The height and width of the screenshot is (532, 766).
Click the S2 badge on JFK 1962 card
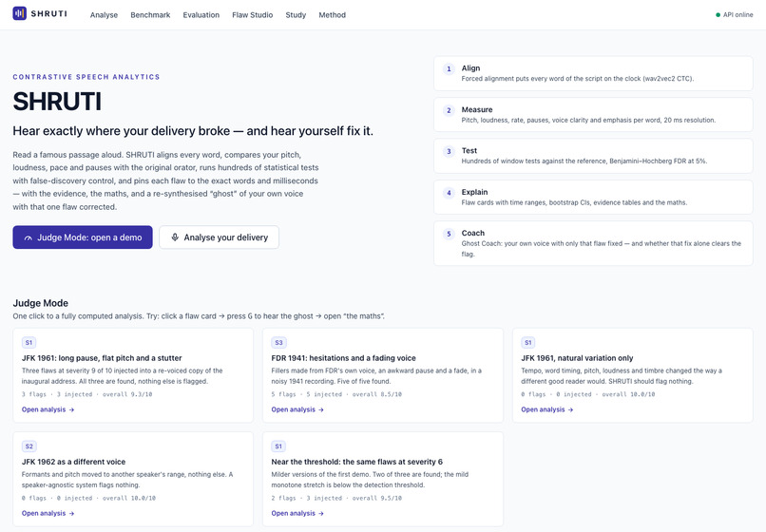pos(29,446)
